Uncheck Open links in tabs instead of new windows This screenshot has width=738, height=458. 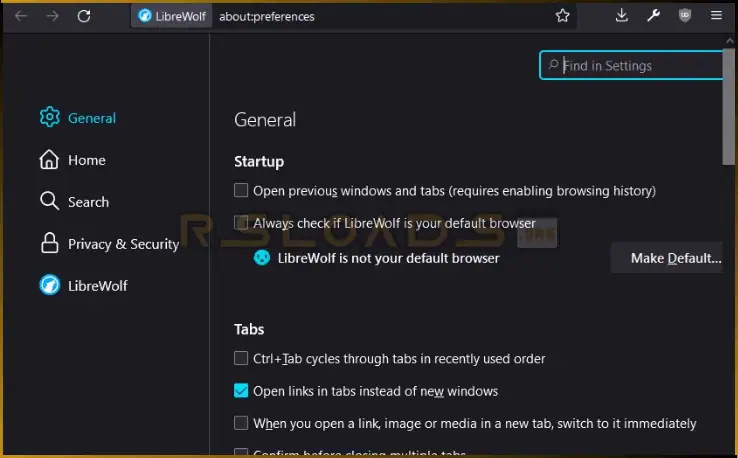point(241,391)
